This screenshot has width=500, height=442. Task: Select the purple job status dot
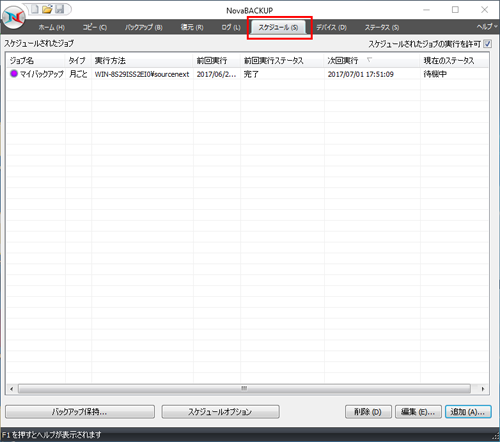coord(14,74)
